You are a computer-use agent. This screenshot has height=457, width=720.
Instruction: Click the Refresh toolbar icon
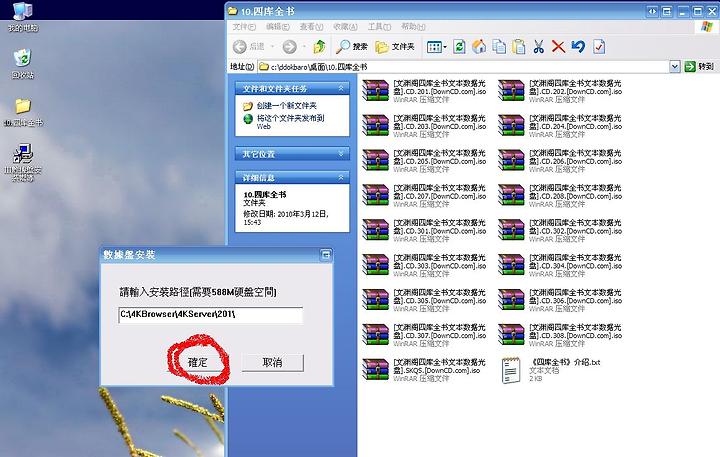(459, 46)
